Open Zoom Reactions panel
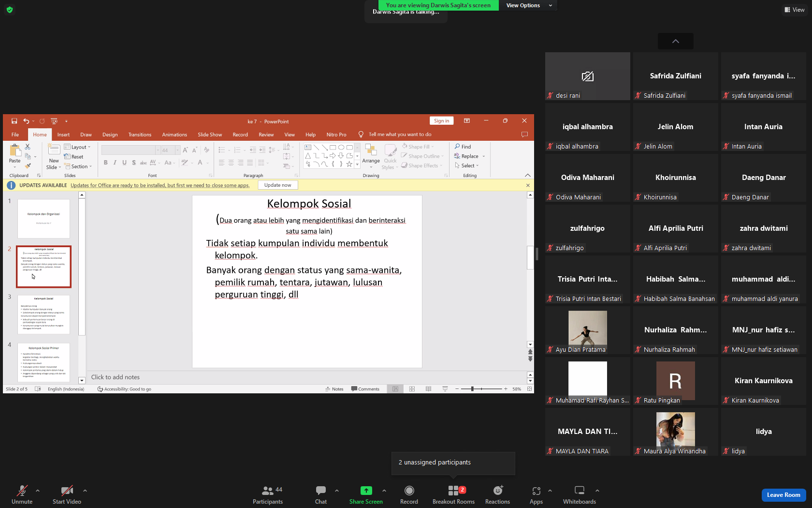 click(x=497, y=494)
